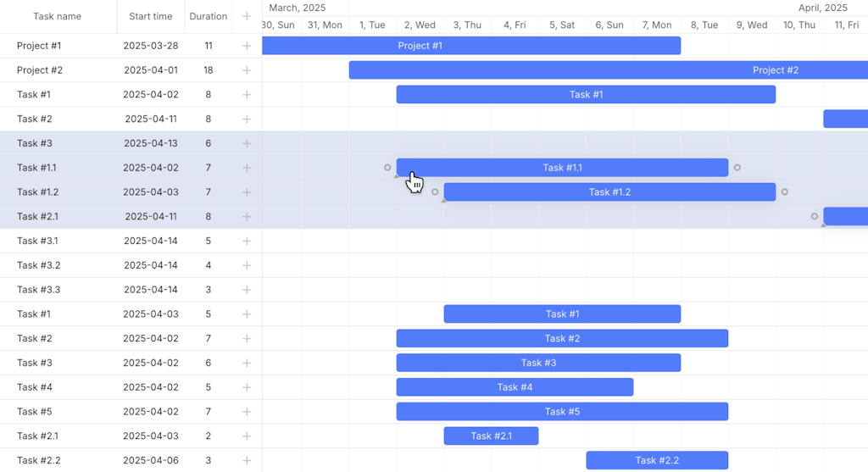Image resolution: width=868 pixels, height=472 pixels.
Task: Click the '1, Tue' date header
Action: coord(372,25)
